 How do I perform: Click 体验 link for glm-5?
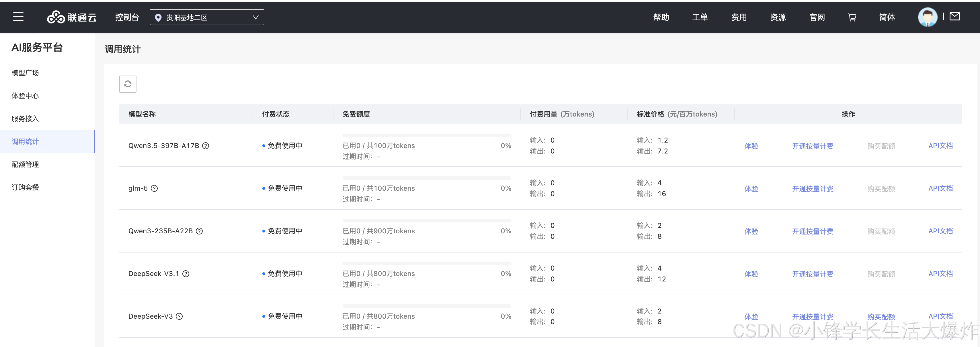coord(751,188)
